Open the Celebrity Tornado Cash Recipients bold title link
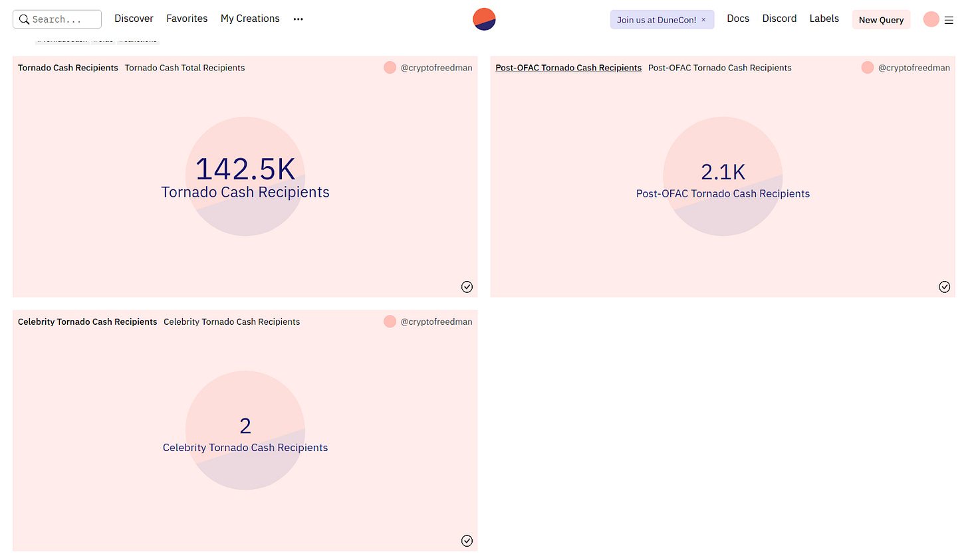This screenshot has width=968, height=560. pyautogui.click(x=87, y=322)
